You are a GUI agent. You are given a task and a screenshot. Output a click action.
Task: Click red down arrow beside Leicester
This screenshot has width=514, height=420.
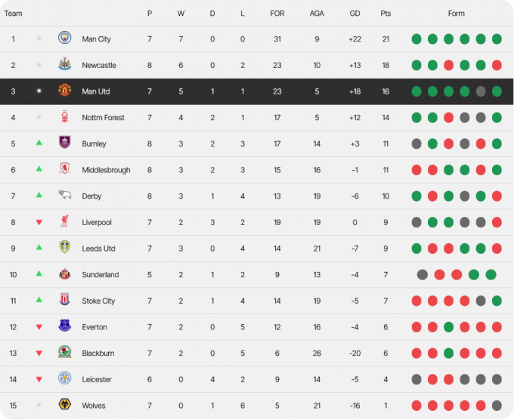click(x=39, y=379)
